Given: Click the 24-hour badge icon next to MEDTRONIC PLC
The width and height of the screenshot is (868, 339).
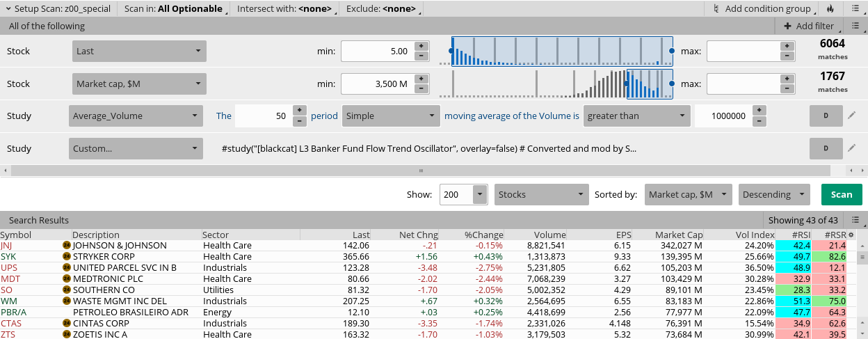Looking at the screenshot, I should (x=67, y=278).
